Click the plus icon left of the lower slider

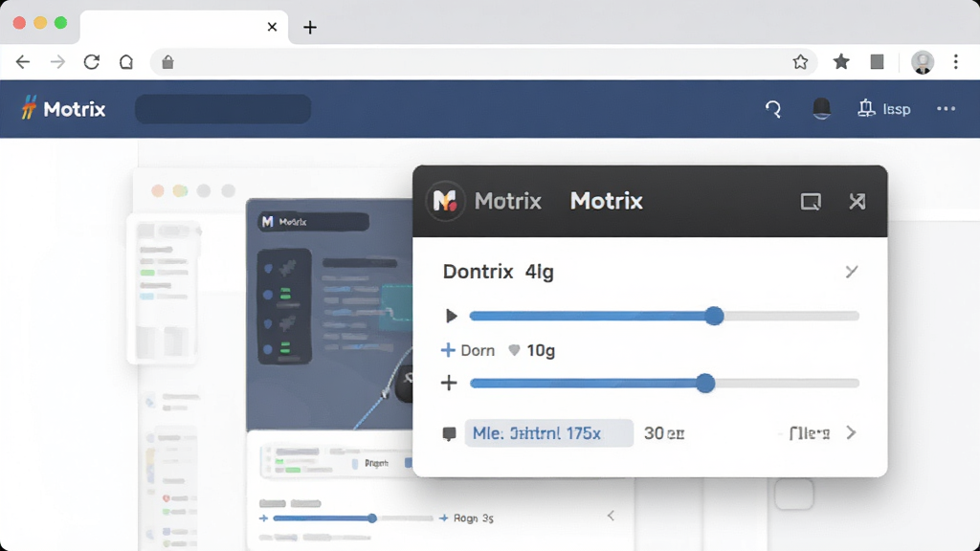449,383
